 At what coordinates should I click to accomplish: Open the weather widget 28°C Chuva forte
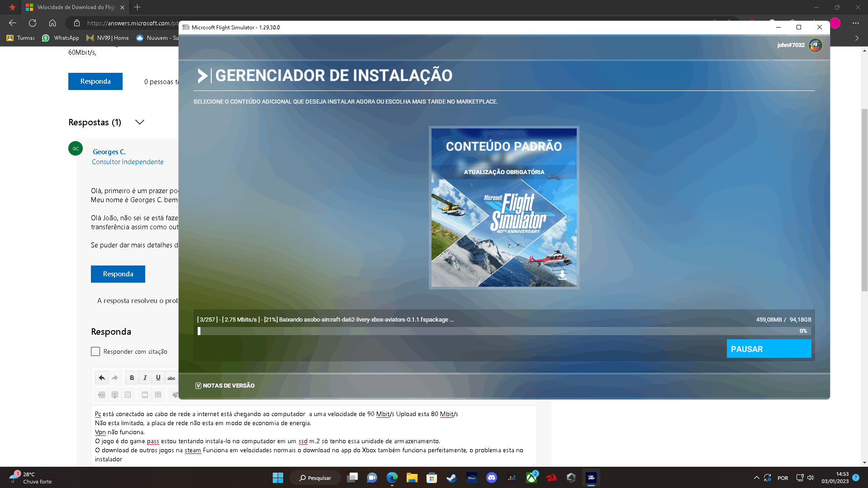pyautogui.click(x=31, y=478)
